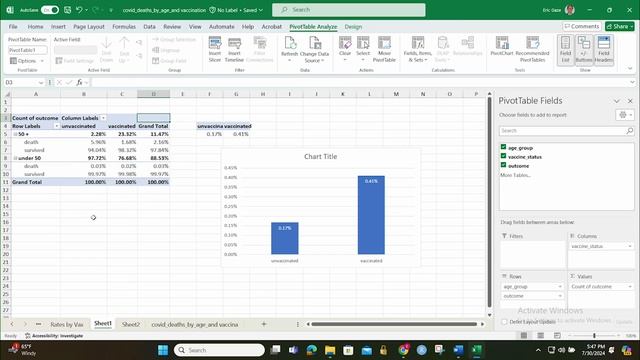The width and height of the screenshot is (640, 360).
Task: Click the Save icon in title bar
Action: pyautogui.click(x=67, y=10)
